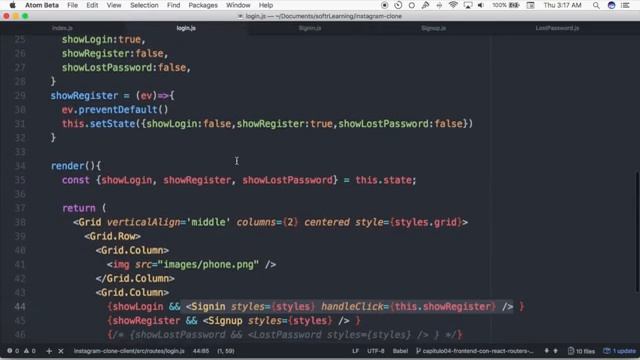640x360 pixels.
Task: Click the Grid.Row opening tag
Action: coord(113,236)
